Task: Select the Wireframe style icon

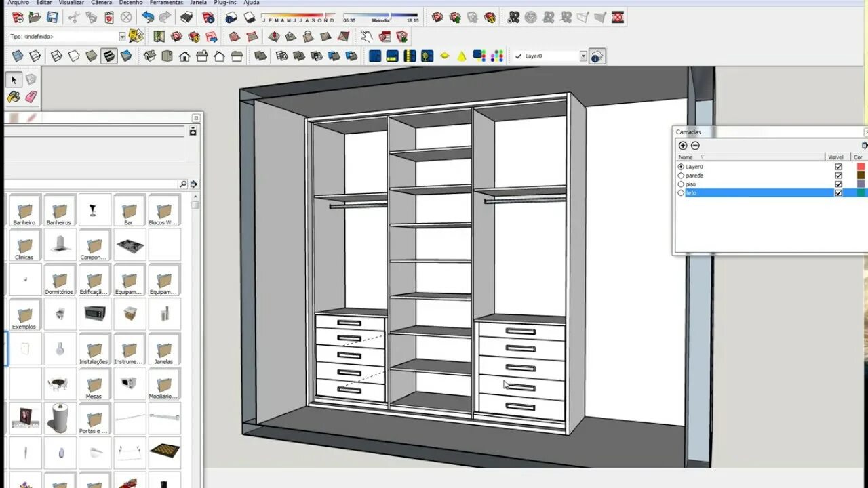Action: click(x=56, y=56)
